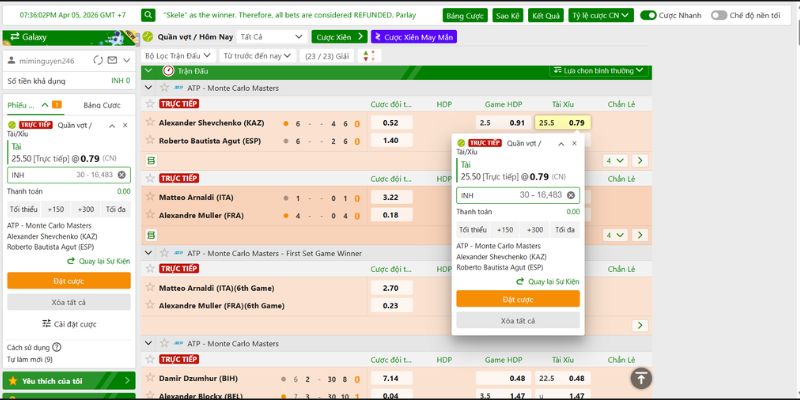Click the stake input field in left bet slip
The height and width of the screenshot is (400, 800).
tap(60, 175)
